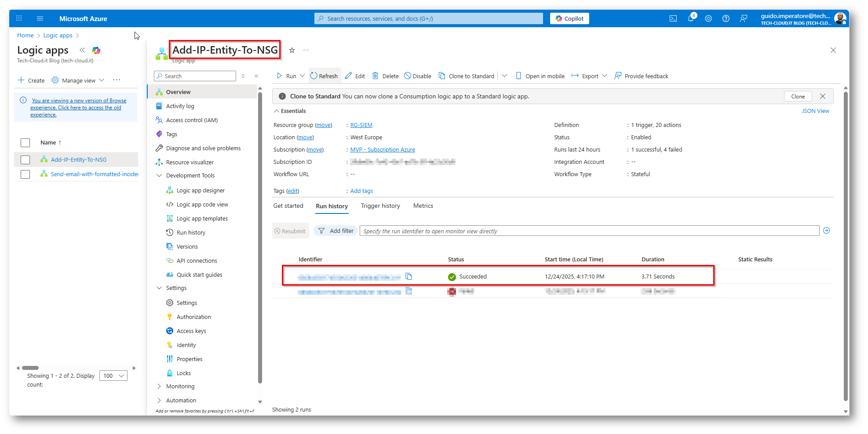The width and height of the screenshot is (868, 434).
Task: Switch to the Trigger history tab
Action: pyautogui.click(x=380, y=206)
